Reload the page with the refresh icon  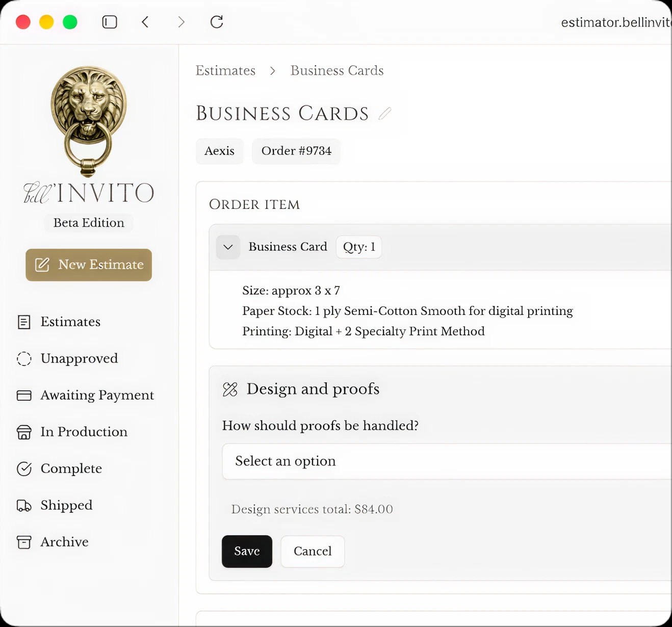[x=217, y=22]
